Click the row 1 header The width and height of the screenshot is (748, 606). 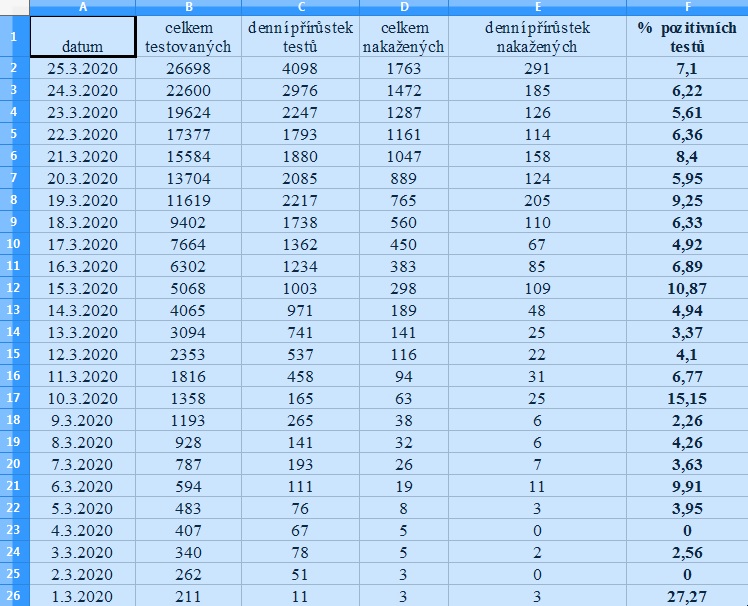click(14, 36)
